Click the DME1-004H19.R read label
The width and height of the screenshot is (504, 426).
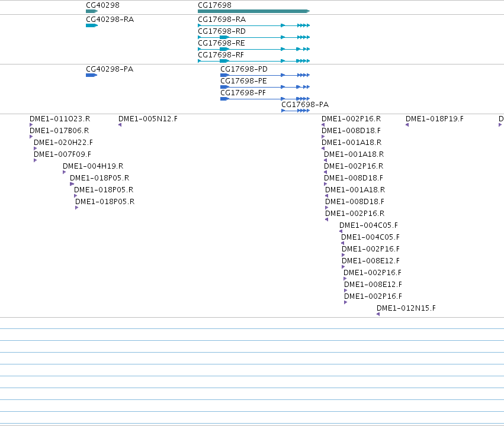[93, 166]
